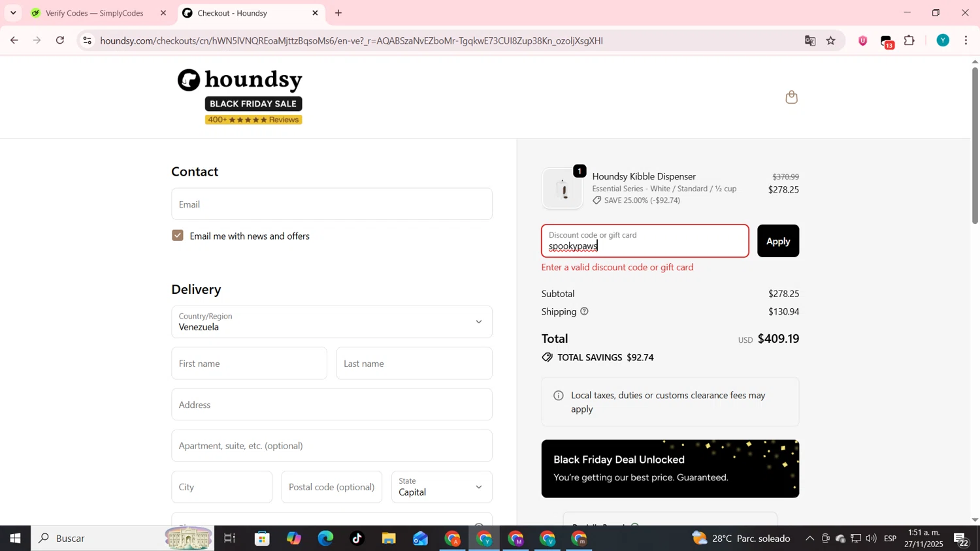Screen dimensions: 980x551
Task: Open Copilot from the taskbar
Action: click(294, 539)
